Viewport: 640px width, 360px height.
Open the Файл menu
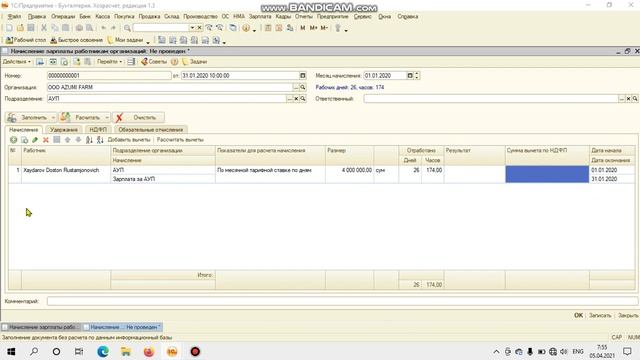(14, 16)
